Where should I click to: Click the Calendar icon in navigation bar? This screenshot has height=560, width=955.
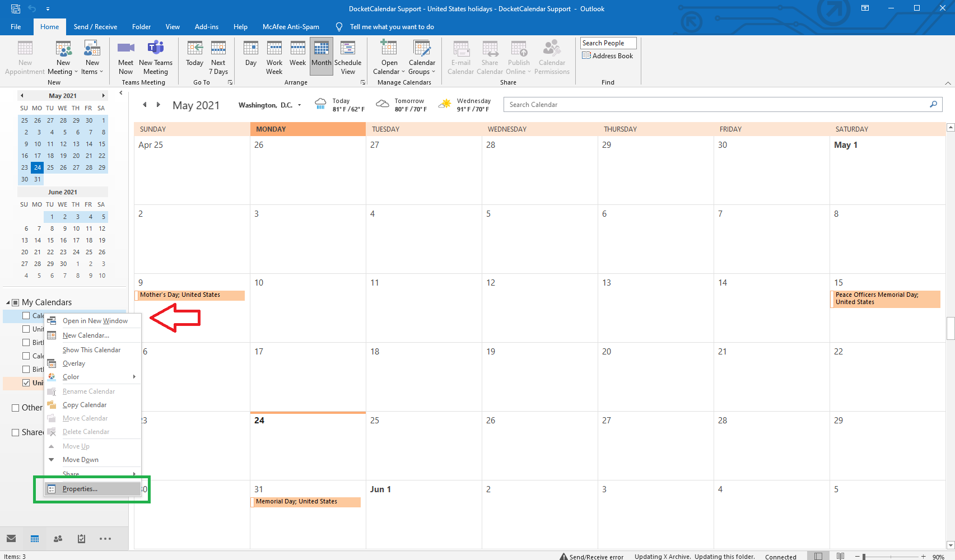coord(35,539)
